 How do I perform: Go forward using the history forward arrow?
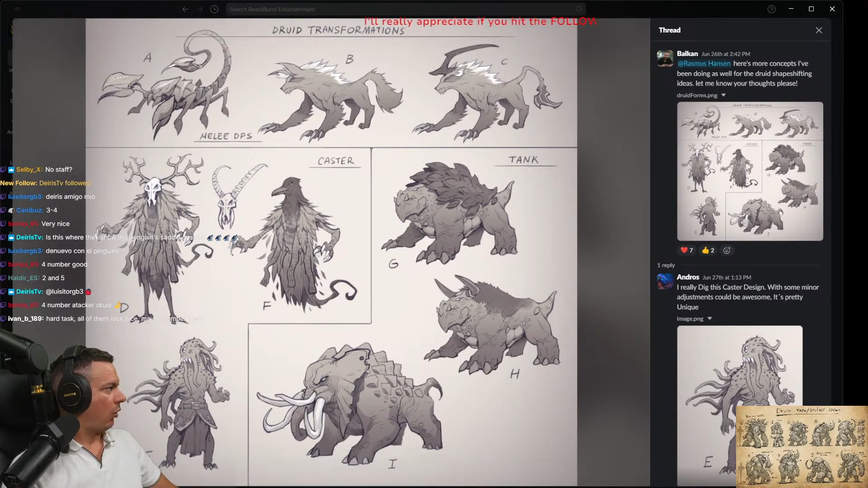click(200, 9)
